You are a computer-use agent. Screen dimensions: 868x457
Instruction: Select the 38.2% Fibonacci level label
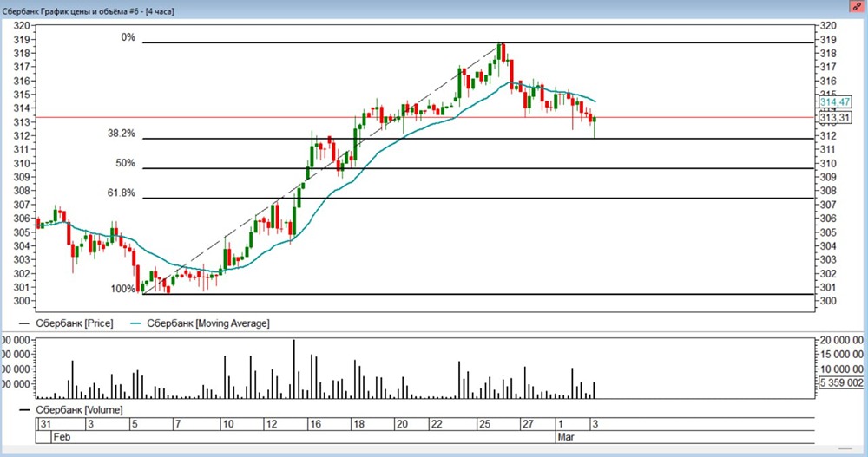[122, 134]
